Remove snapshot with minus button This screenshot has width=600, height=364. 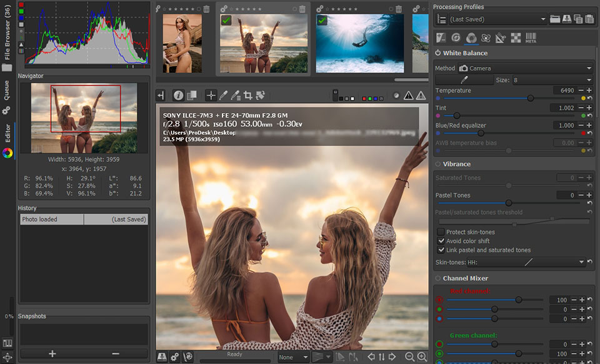[x=116, y=353]
